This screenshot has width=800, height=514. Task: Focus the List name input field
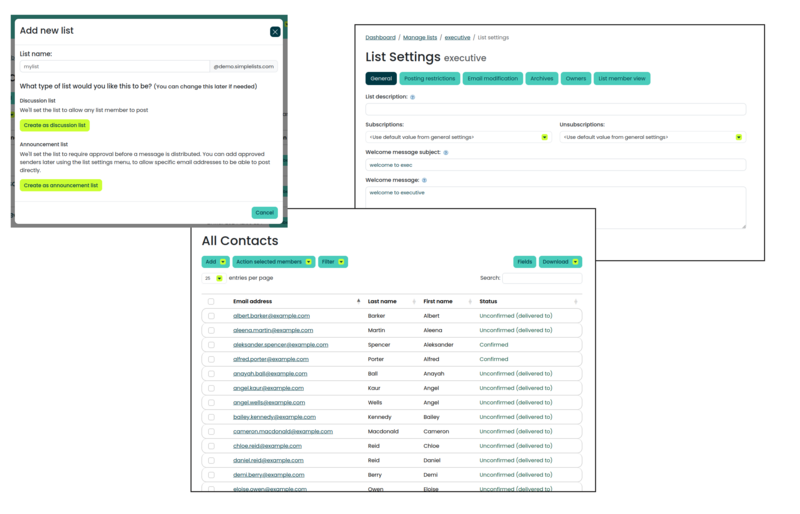pos(114,66)
